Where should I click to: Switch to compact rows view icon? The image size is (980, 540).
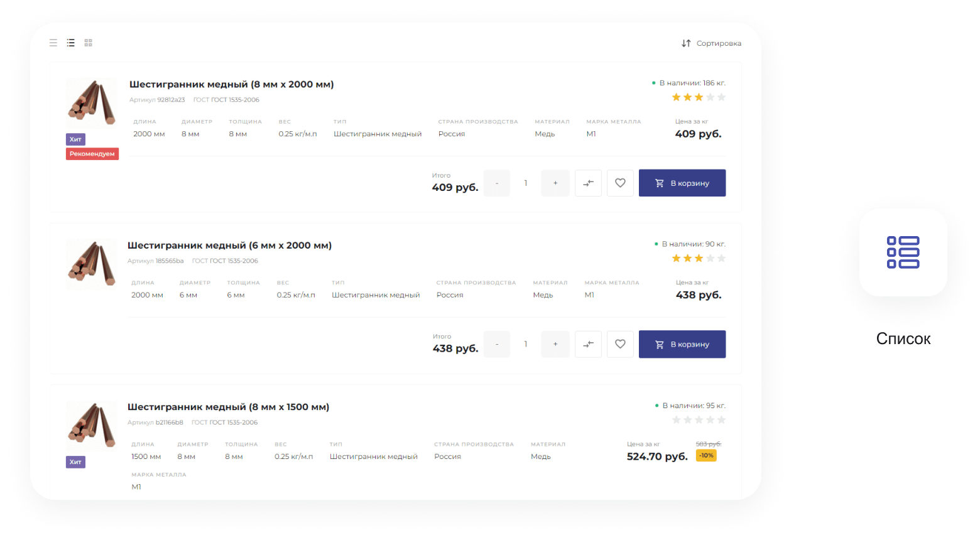(x=53, y=43)
